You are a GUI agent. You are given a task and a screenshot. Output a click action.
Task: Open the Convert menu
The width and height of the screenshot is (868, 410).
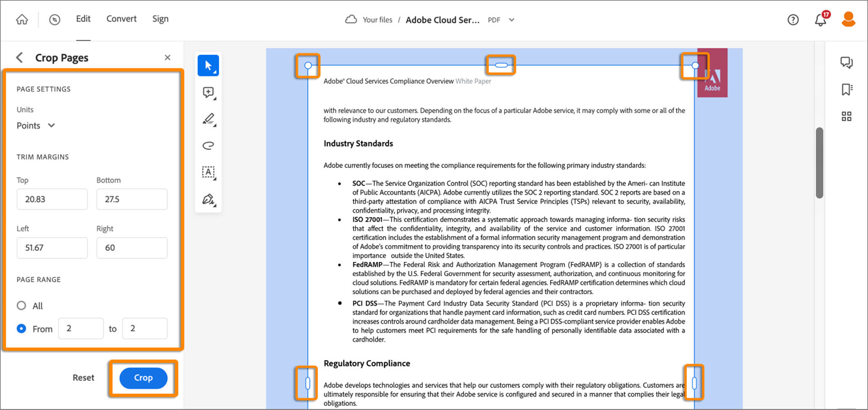tap(121, 19)
